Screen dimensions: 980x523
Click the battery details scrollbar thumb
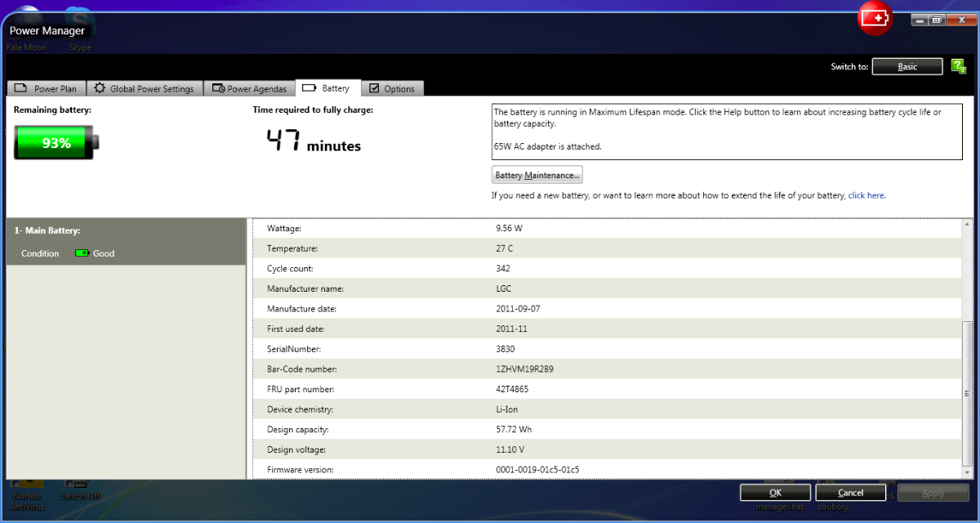968,392
